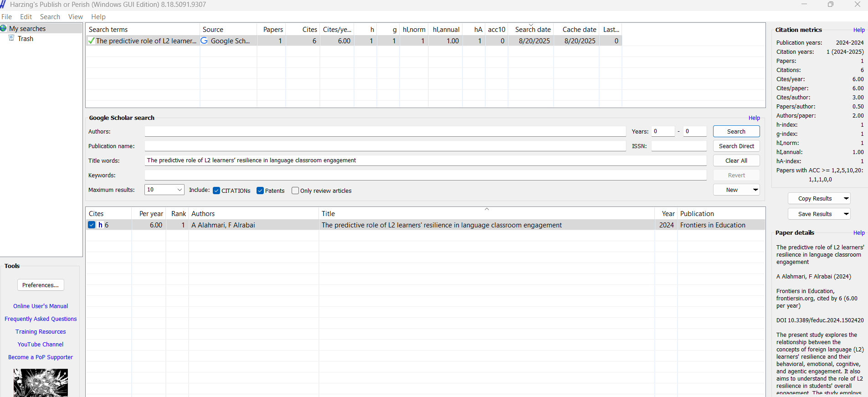
Task: Sort results by Rank column header
Action: pos(178,213)
